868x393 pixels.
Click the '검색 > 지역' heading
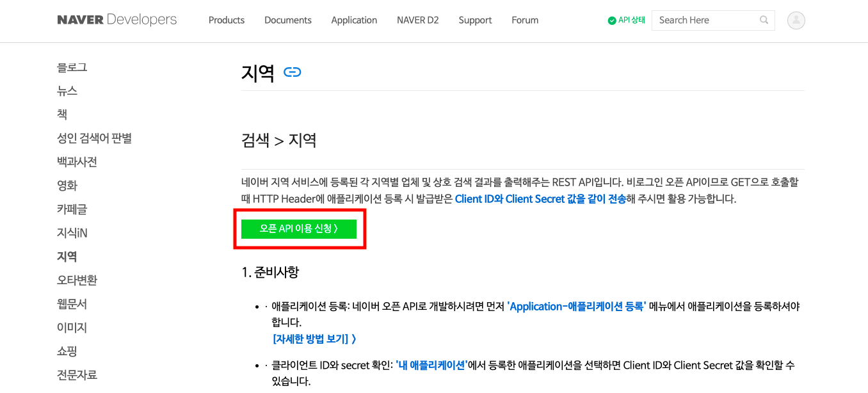[x=279, y=140]
